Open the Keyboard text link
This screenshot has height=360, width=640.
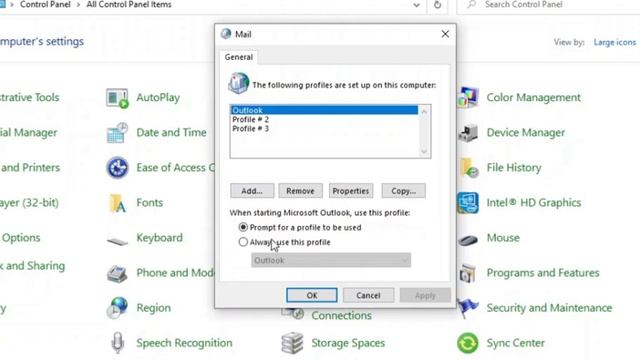point(160,238)
